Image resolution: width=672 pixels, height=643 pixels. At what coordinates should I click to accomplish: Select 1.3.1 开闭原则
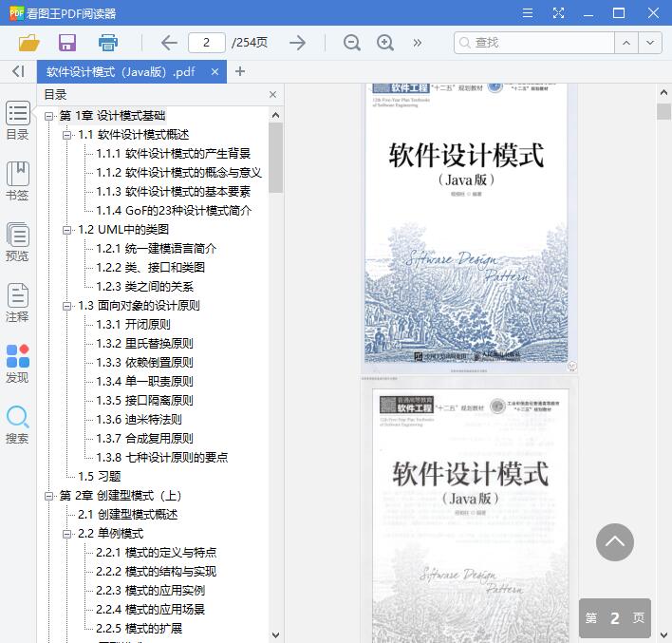133,324
